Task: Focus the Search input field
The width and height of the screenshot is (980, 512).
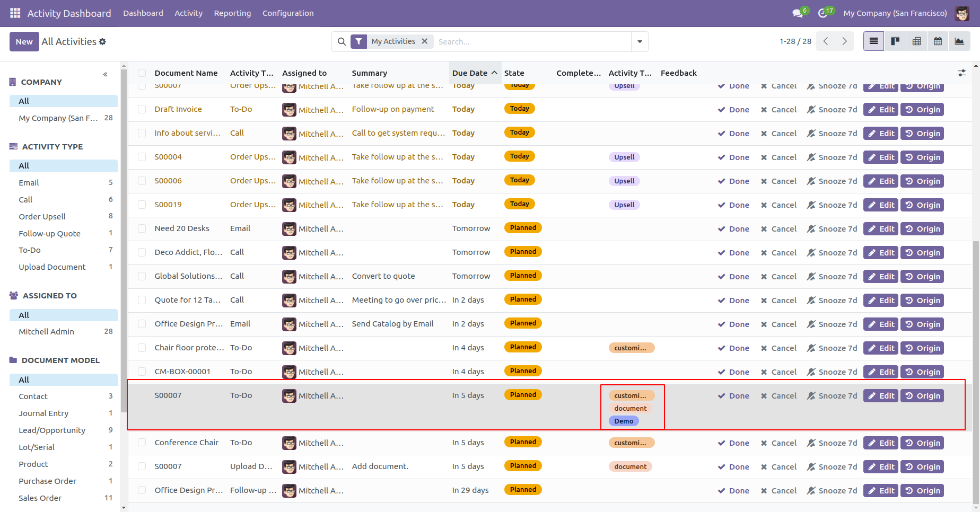Action: click(x=532, y=41)
